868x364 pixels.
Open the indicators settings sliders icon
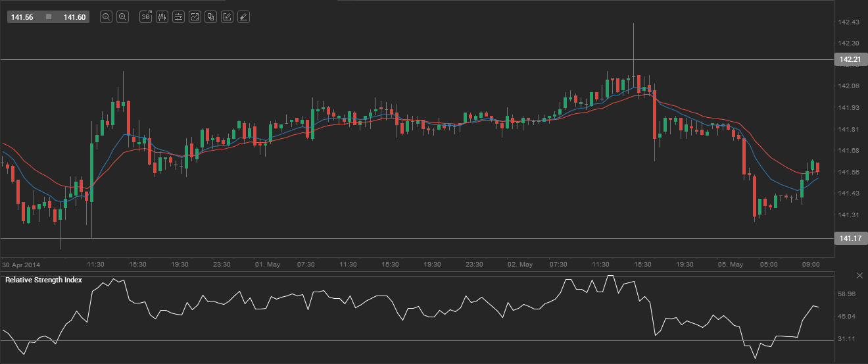[178, 17]
